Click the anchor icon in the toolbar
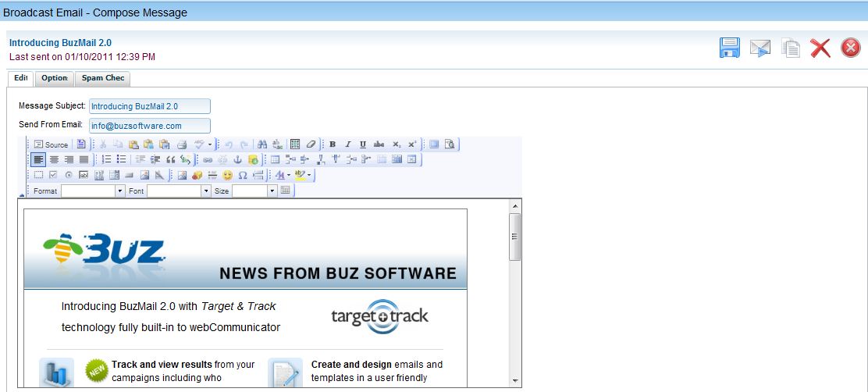 [x=238, y=159]
